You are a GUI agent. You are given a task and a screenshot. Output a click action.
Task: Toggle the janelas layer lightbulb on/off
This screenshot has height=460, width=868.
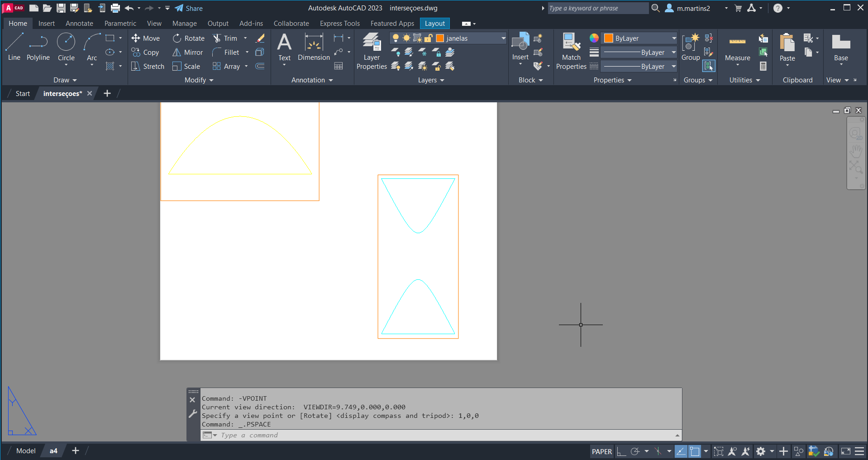point(396,38)
